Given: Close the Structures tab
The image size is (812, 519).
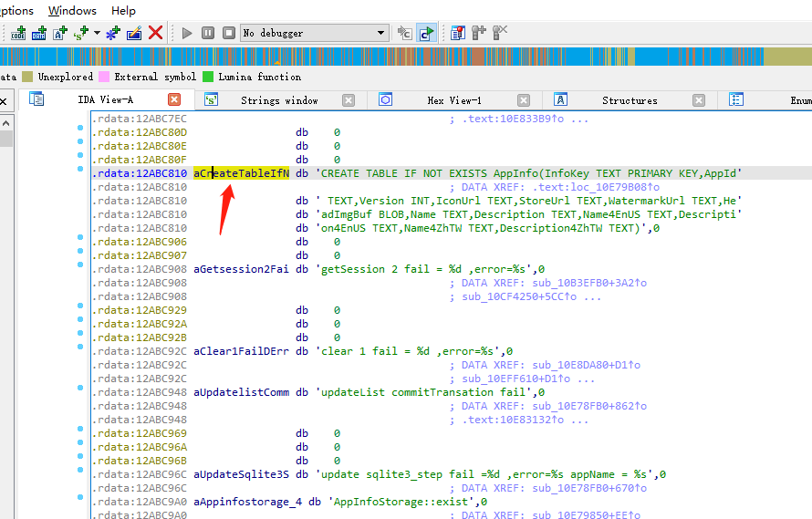Looking at the screenshot, I should tap(699, 100).
